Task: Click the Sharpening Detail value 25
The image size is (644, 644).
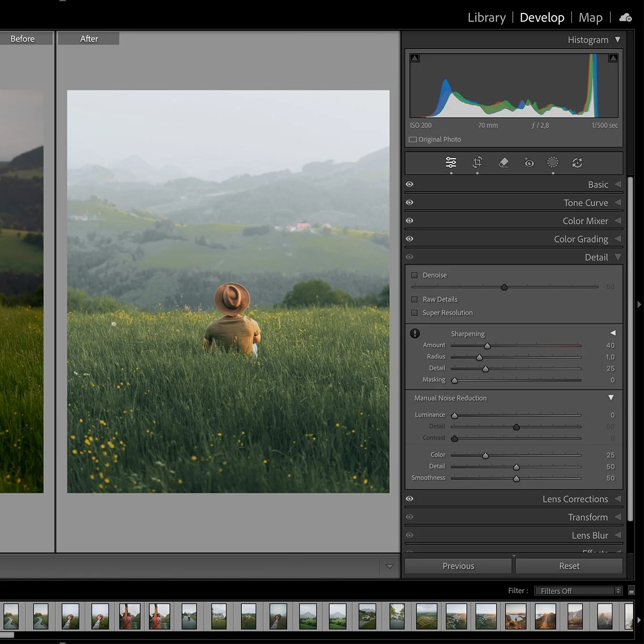Action: coord(611,368)
